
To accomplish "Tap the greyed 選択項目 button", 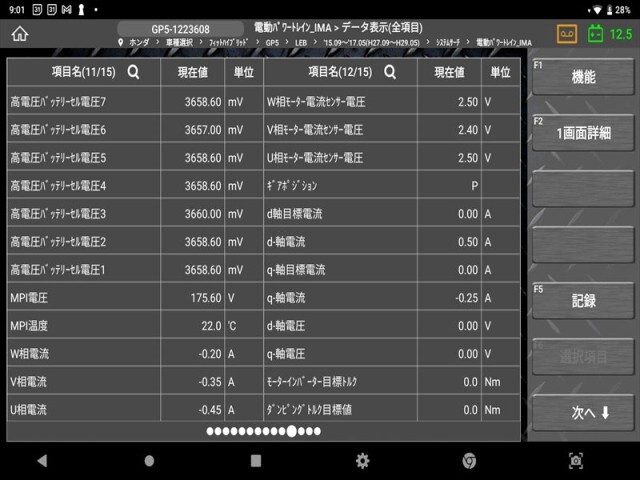I will point(583,357).
